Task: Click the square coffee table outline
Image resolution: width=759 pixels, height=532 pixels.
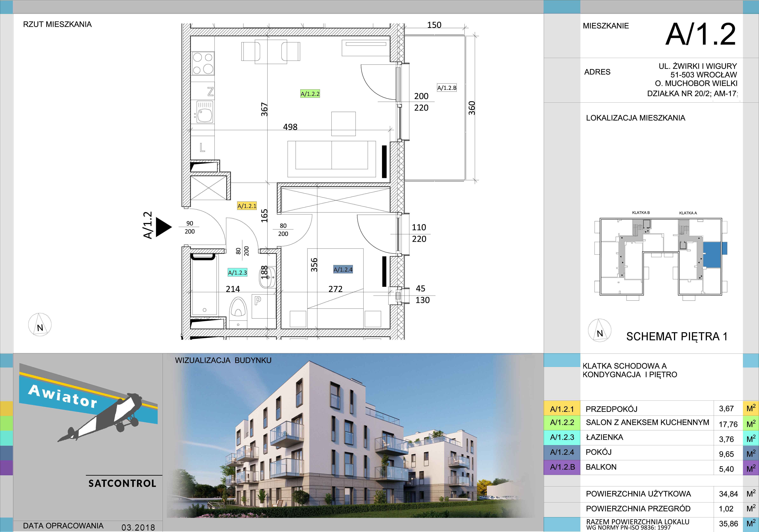Action: click(x=343, y=124)
